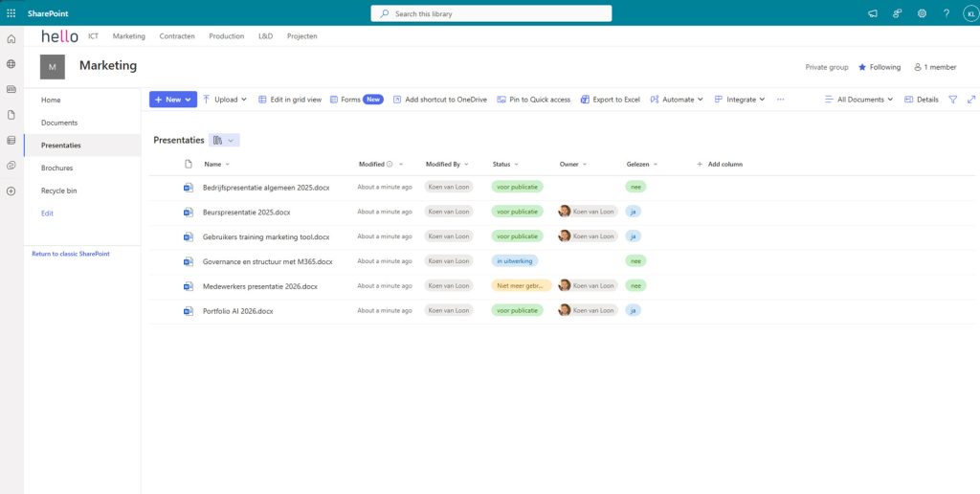Toggle the Following star
The width and height of the screenshot is (980, 494).
tap(862, 67)
